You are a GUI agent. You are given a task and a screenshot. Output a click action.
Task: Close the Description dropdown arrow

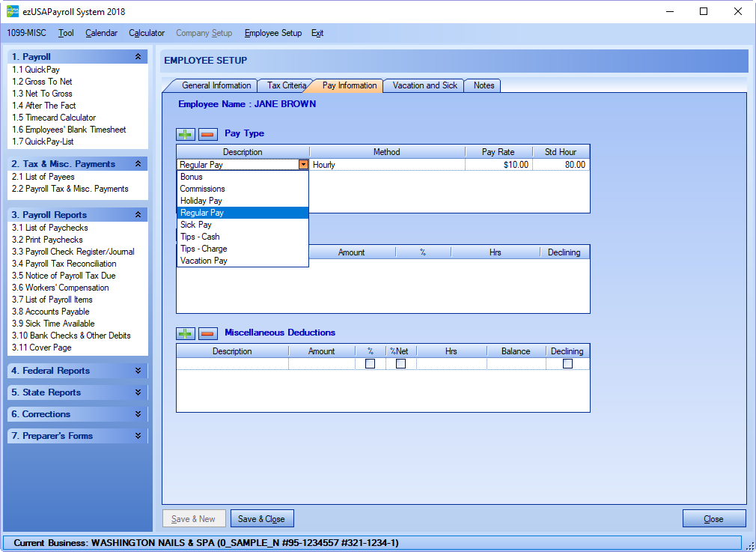303,165
